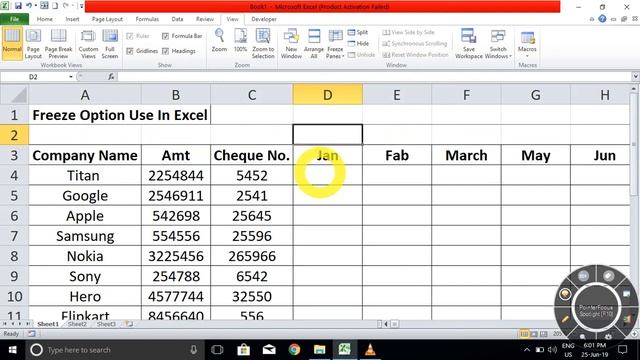Viewport: 640px width, 360px height.
Task: Switch to Normal workbook view
Action: [12, 44]
